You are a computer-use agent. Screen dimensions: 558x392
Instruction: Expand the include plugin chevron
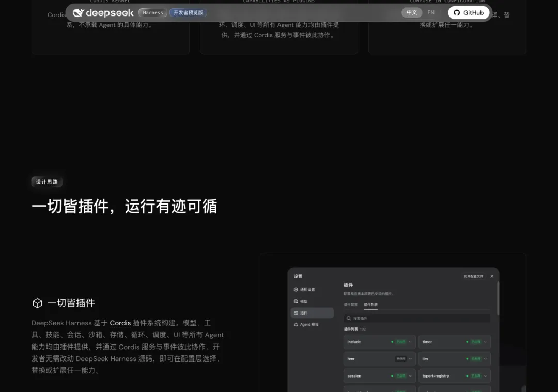click(410, 342)
